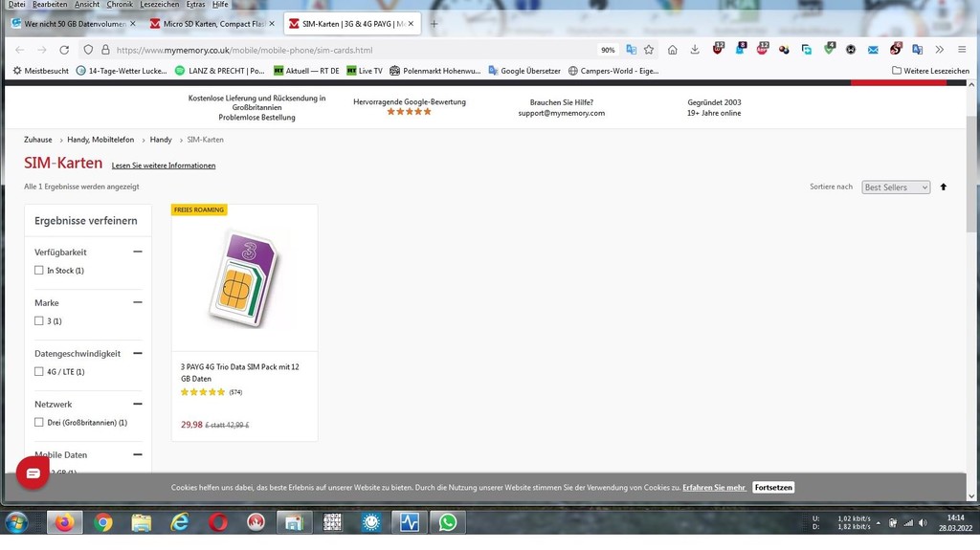Open the Adblock extension icon

(763, 49)
